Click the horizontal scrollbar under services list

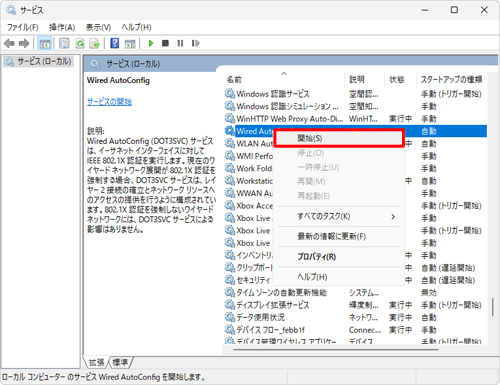coord(335,350)
